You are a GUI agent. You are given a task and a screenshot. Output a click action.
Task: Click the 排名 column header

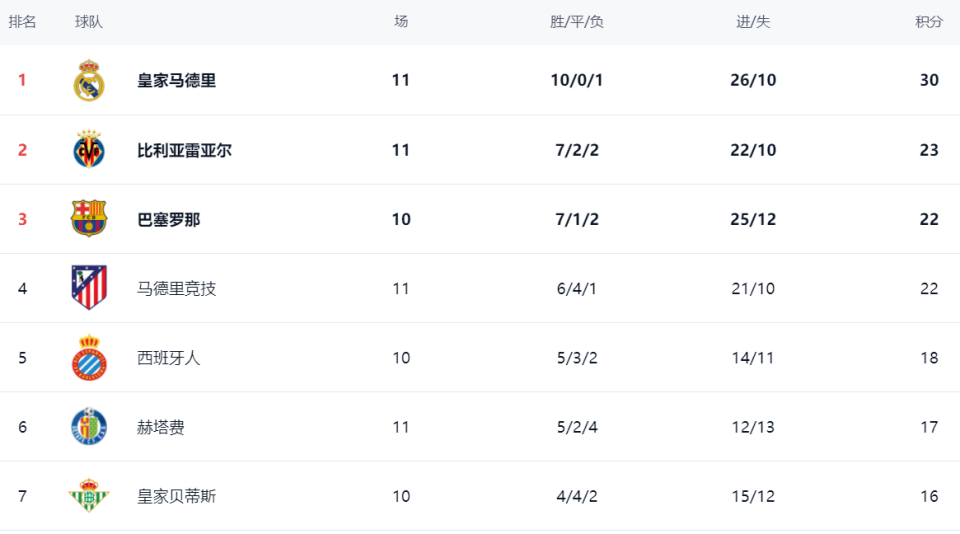22,22
